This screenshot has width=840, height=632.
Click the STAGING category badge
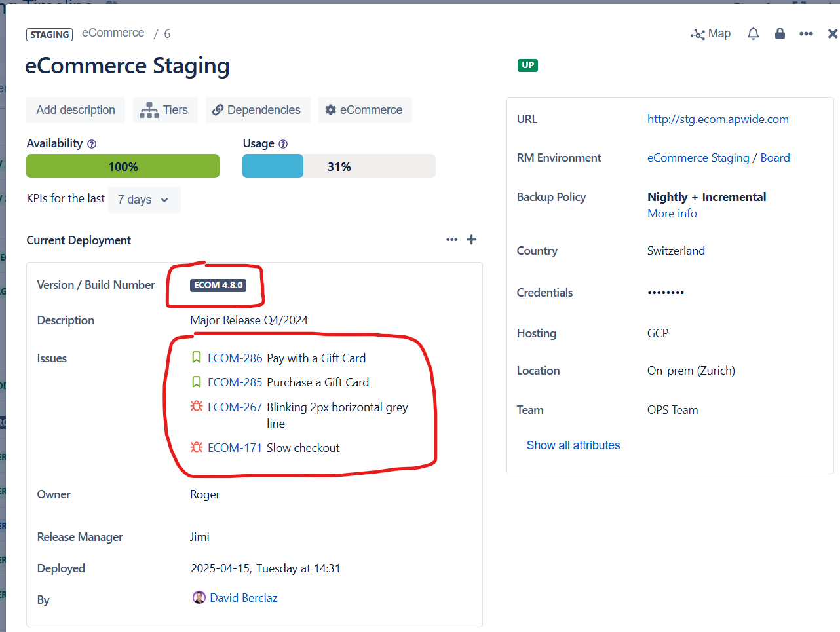point(49,35)
